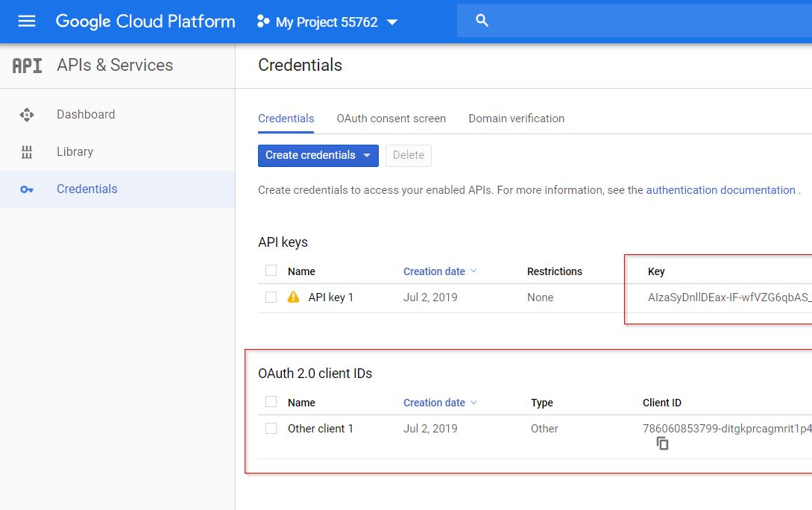Click the APIs & Services heading
812x510 pixels.
pyautogui.click(x=114, y=65)
